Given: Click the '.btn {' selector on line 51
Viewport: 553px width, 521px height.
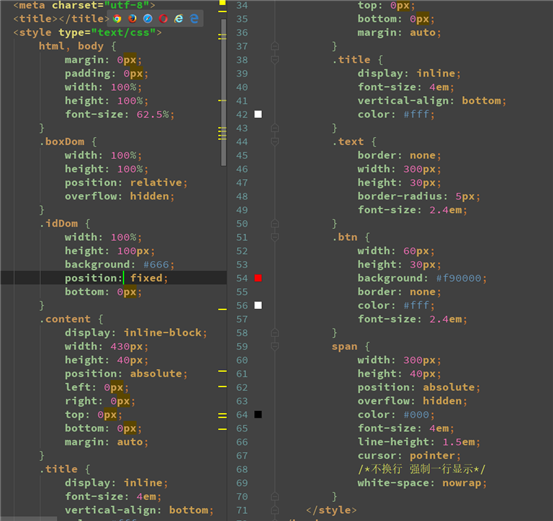Looking at the screenshot, I should (x=351, y=237).
